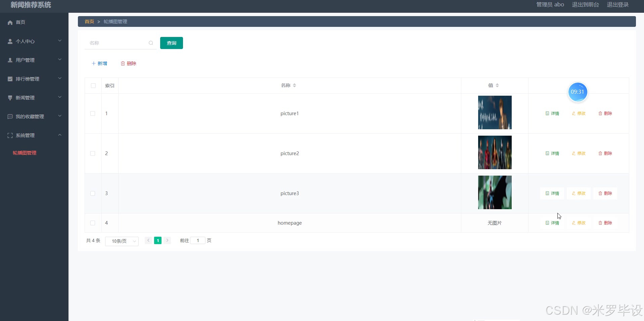Select the 轮播图管理 submenu item
The height and width of the screenshot is (321, 644).
(25, 153)
